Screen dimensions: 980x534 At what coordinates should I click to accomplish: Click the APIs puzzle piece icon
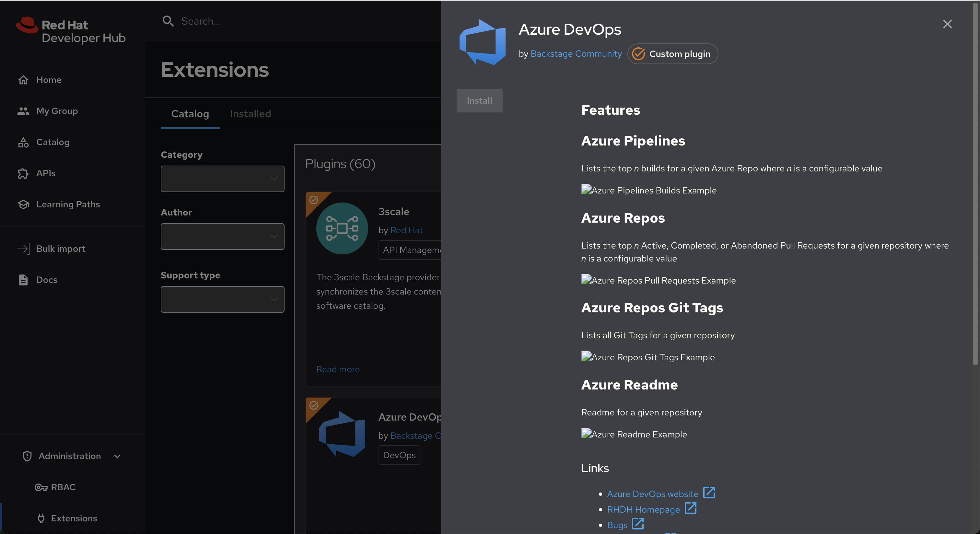23,173
